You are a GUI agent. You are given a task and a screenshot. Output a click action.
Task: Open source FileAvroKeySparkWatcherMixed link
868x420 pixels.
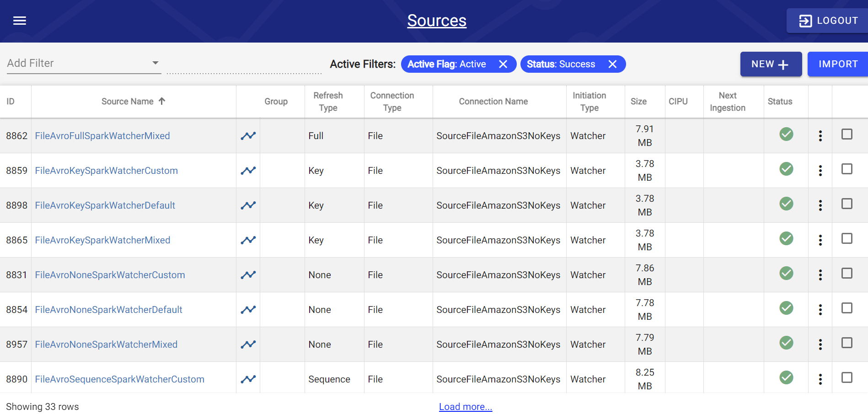[x=102, y=240]
